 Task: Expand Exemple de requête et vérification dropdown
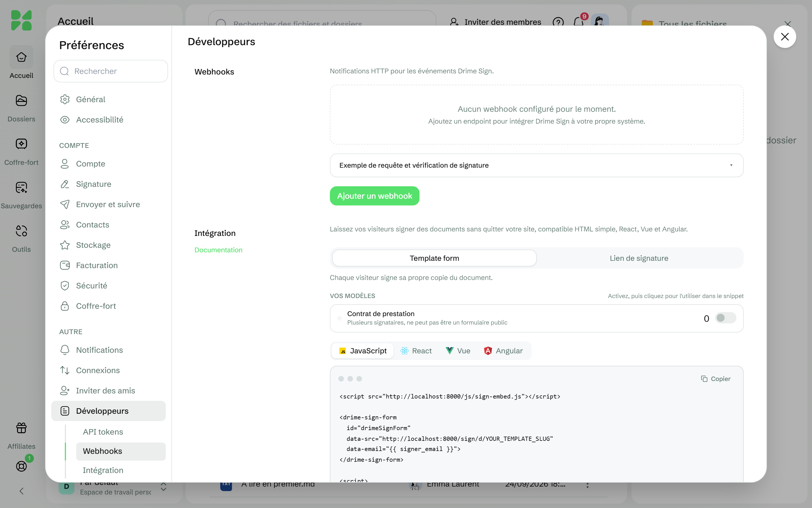(x=536, y=165)
